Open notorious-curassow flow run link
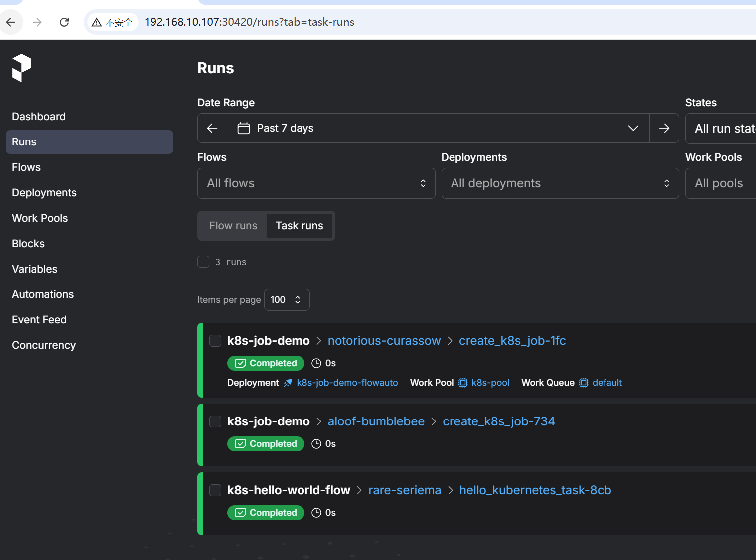The width and height of the screenshot is (756, 560). (384, 341)
